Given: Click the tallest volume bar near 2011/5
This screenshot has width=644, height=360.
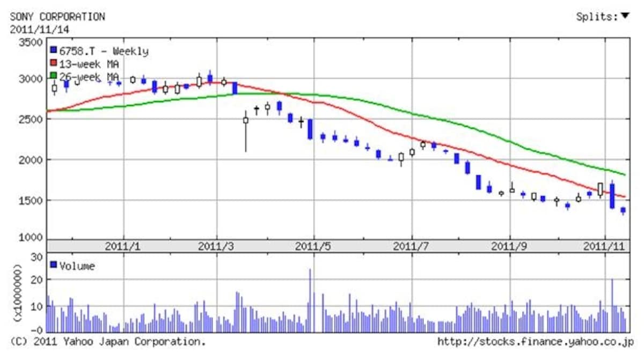Looking at the screenshot, I should click(x=310, y=300).
